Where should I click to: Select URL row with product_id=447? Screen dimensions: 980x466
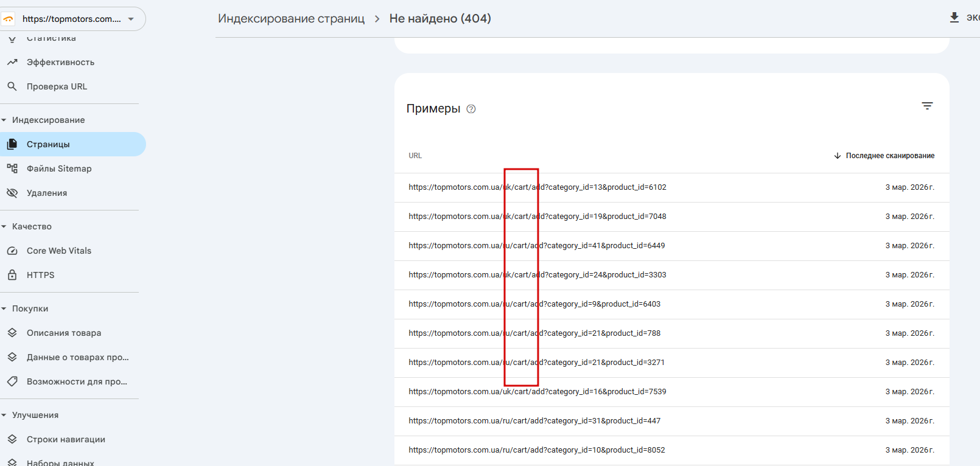pos(671,421)
